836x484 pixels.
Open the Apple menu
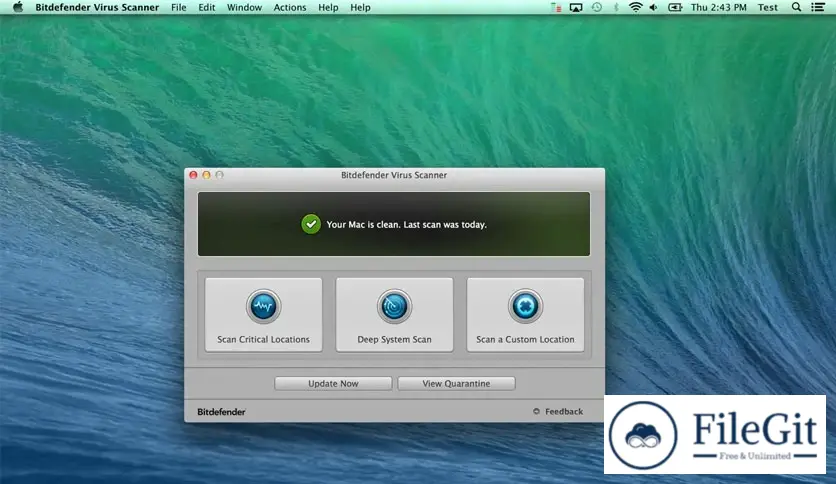pos(18,7)
